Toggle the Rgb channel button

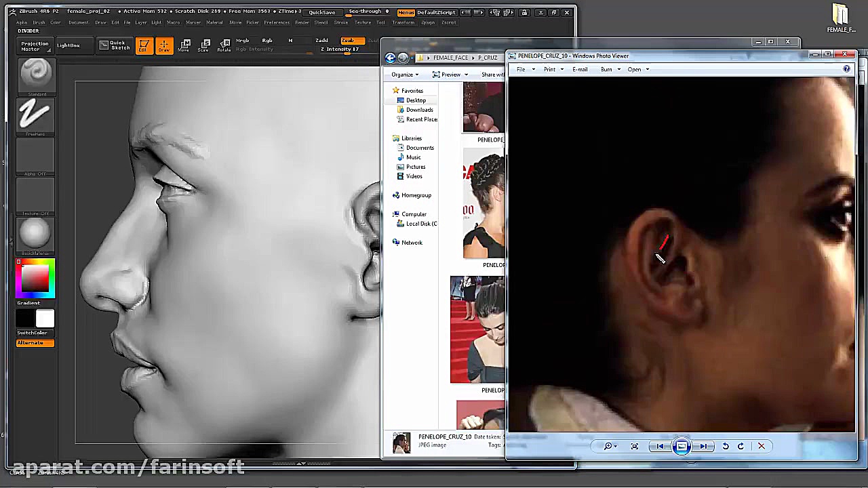click(x=267, y=41)
